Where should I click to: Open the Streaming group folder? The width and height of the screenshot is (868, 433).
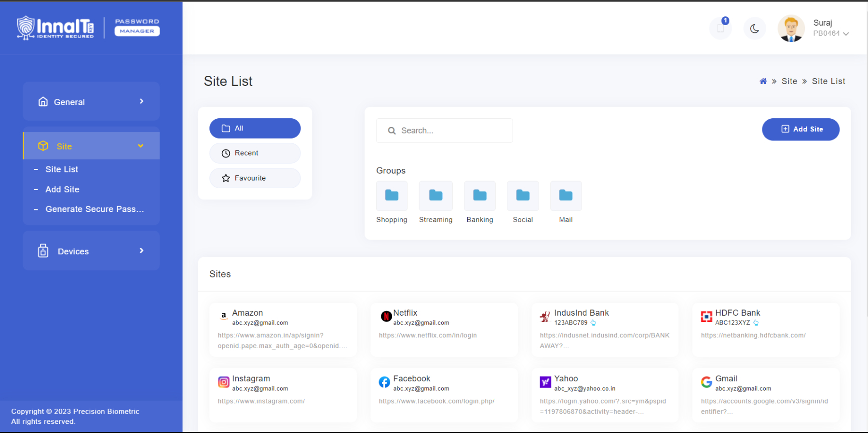(x=435, y=196)
